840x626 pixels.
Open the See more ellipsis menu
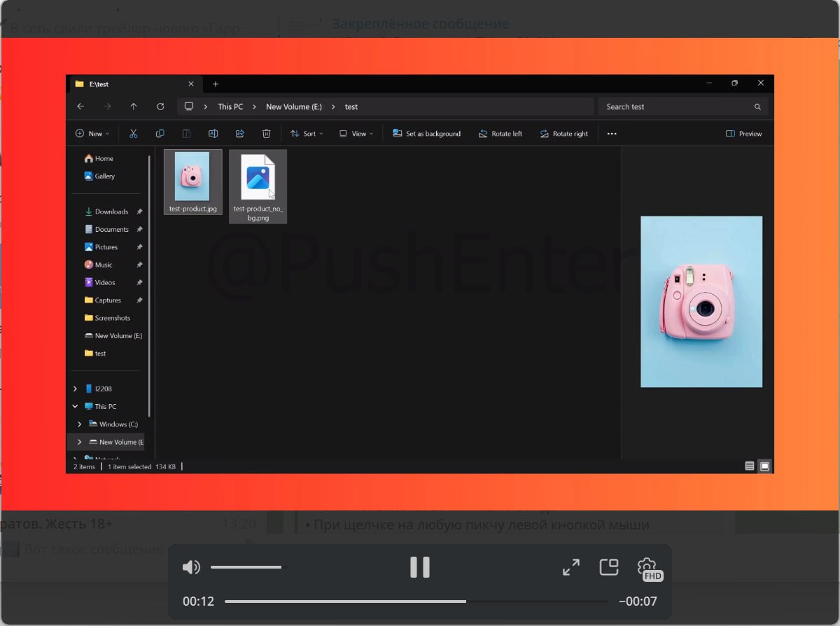point(612,134)
